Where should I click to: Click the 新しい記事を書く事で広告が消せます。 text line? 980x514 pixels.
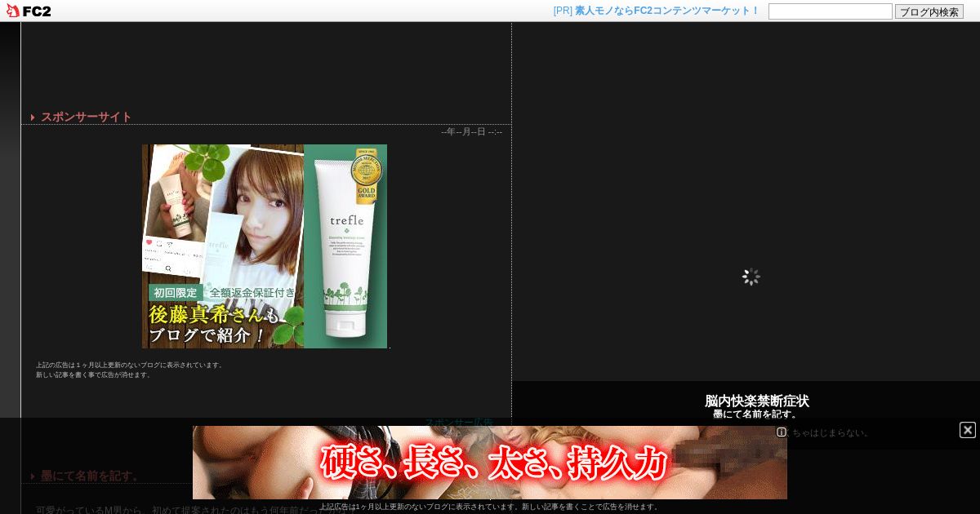click(x=94, y=374)
